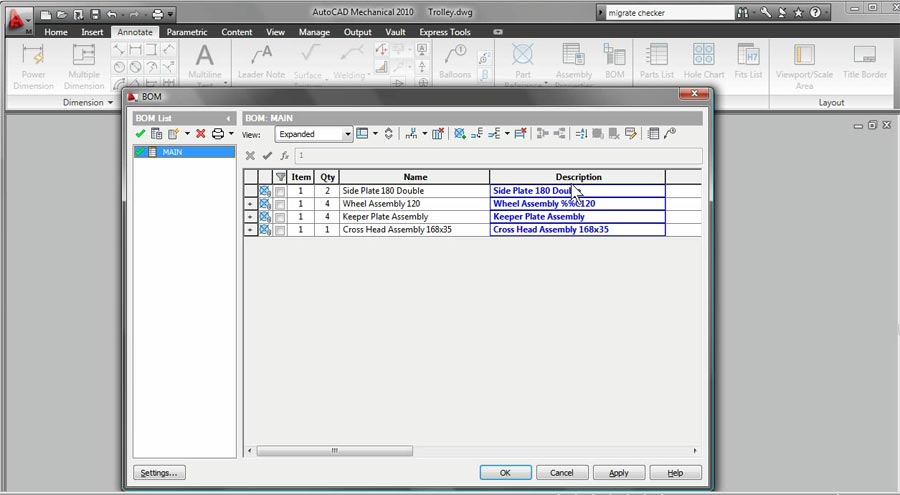Select MAIN in the BOM list

[184, 152]
